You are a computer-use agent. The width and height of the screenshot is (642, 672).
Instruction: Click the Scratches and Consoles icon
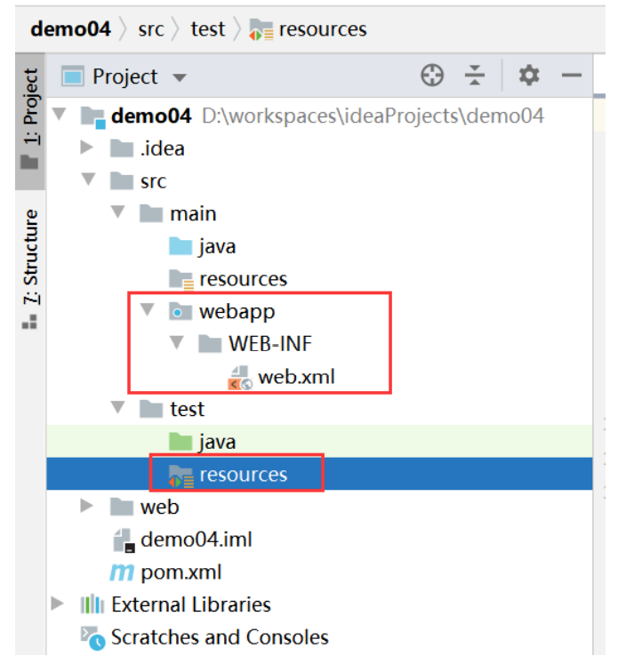(x=92, y=638)
